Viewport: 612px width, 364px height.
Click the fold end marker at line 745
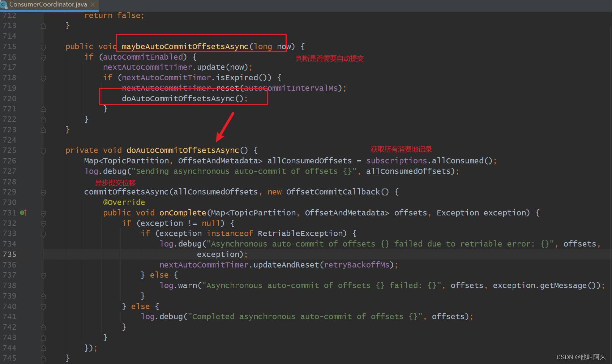click(43, 358)
